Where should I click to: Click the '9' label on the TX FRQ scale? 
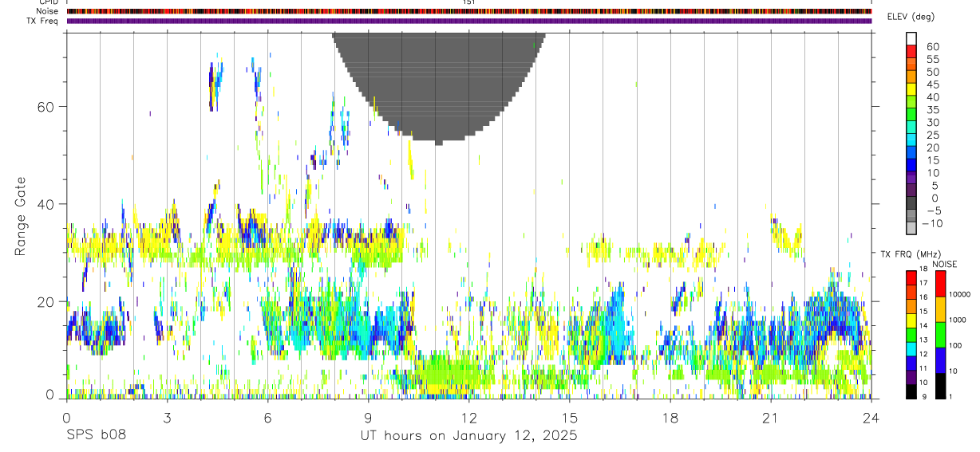coord(923,396)
